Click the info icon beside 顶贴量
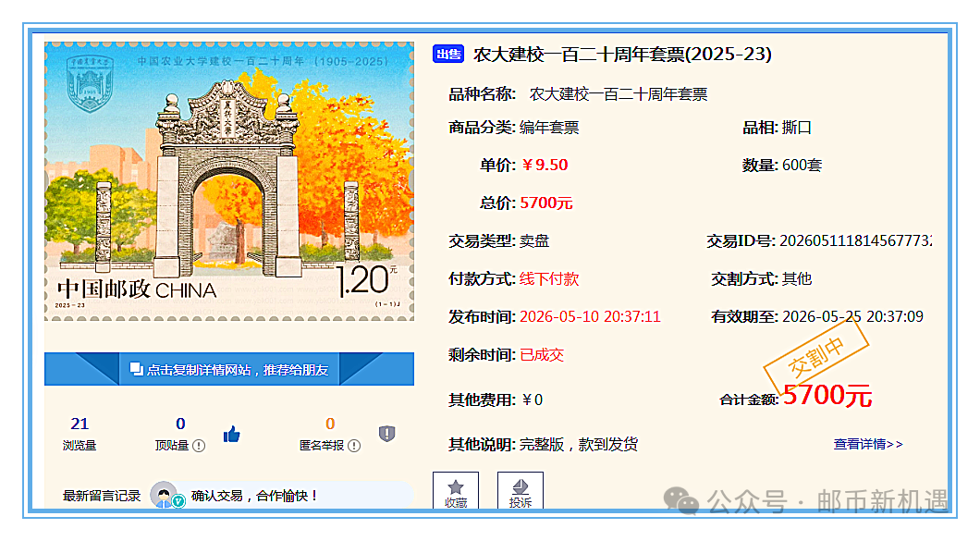The height and width of the screenshot is (541, 980). pyautogui.click(x=199, y=446)
